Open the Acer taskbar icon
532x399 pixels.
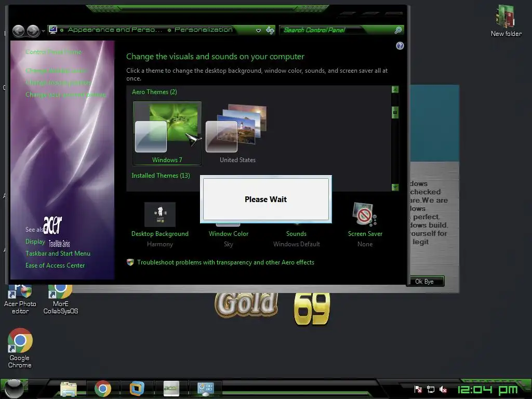(x=171, y=389)
